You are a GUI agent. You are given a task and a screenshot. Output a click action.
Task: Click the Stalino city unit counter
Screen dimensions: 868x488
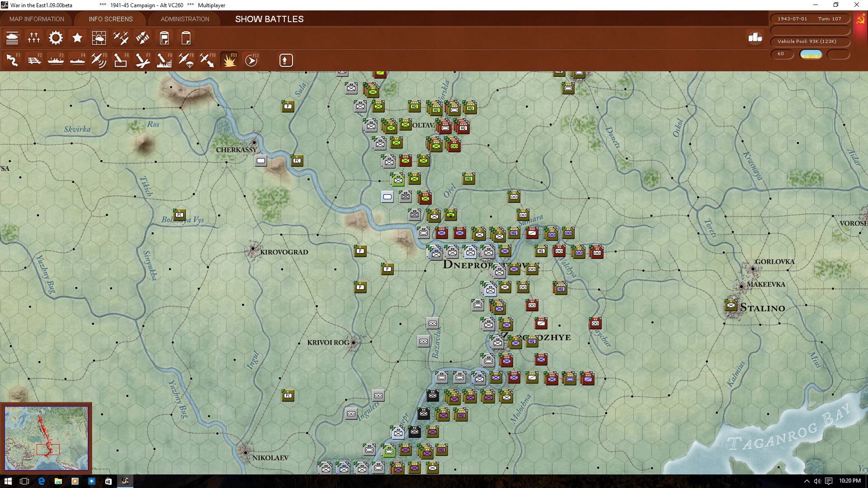coord(731,305)
